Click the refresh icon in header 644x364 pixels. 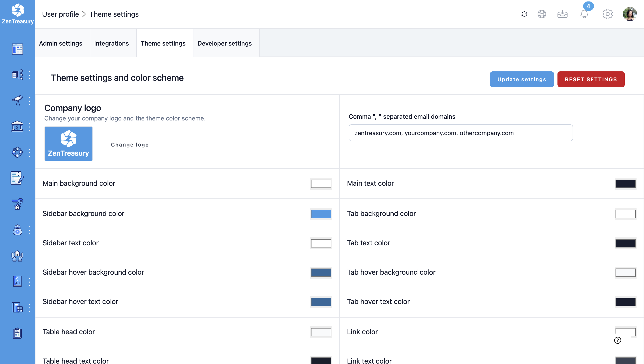(x=524, y=14)
